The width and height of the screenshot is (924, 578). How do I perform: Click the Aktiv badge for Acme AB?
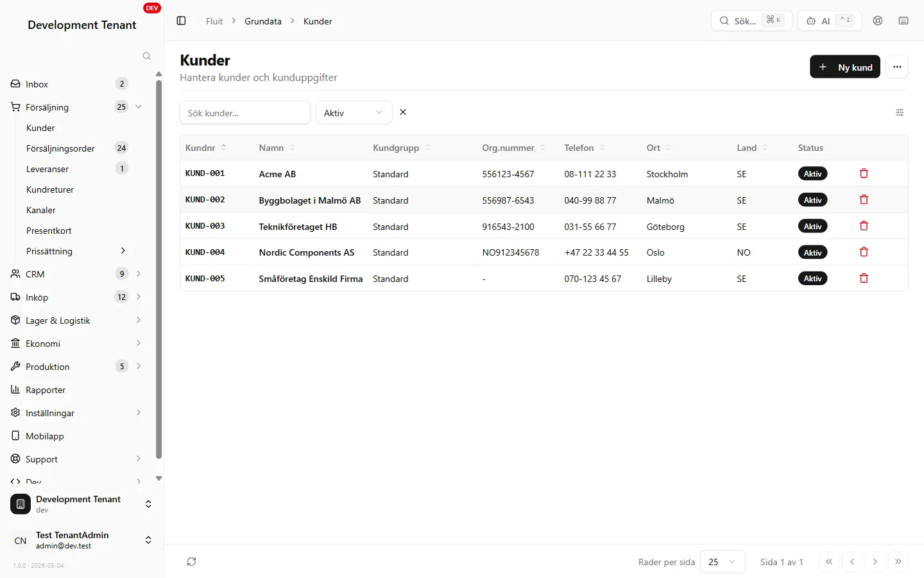click(812, 173)
